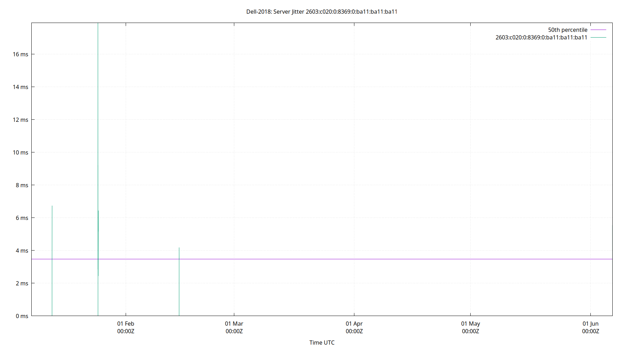Click the green legend line sample

[x=598, y=37]
